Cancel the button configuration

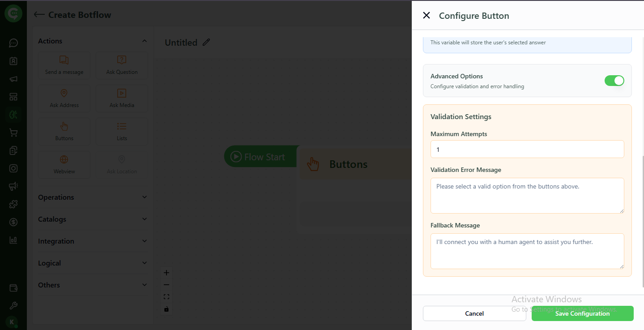click(474, 313)
